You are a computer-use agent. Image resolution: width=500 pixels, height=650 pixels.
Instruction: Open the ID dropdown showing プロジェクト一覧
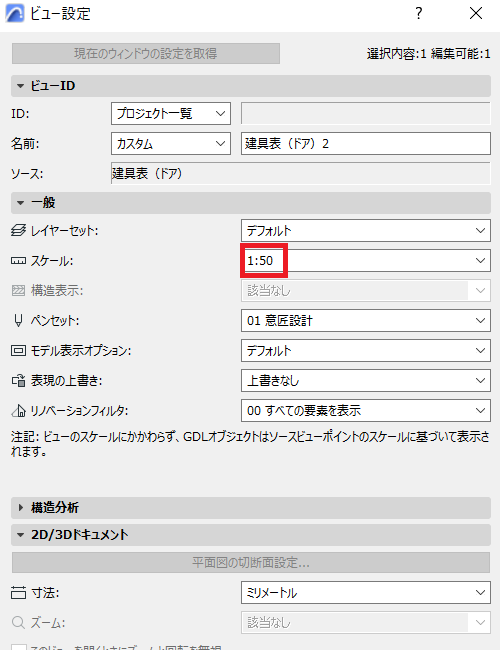tap(171, 114)
